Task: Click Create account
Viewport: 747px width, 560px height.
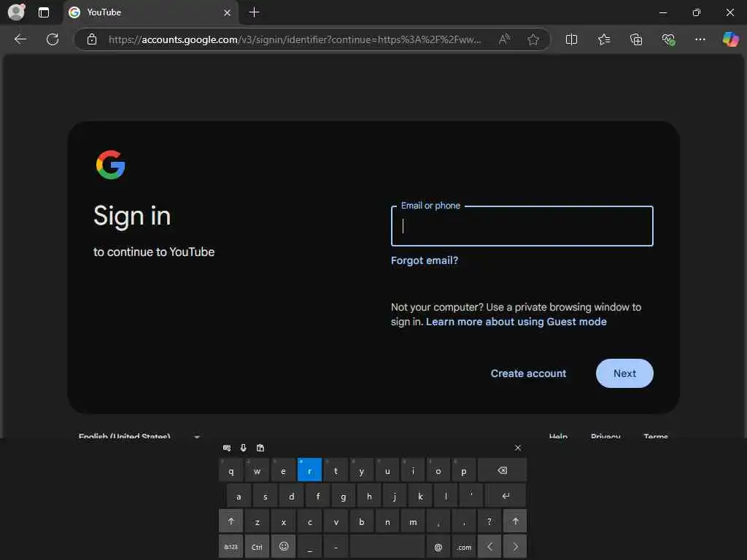Action: (528, 373)
